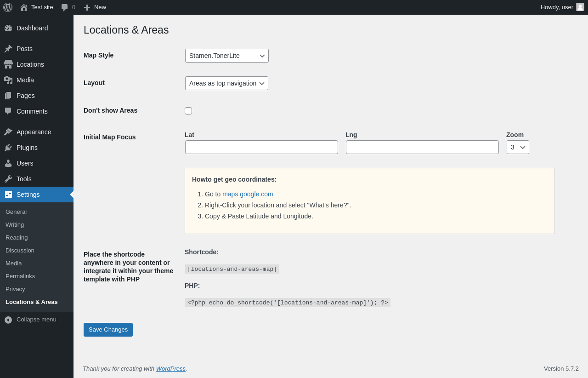This screenshot has width=588, height=378.
Task: Click the Comments speech bubble sidebar icon
Action: (8, 111)
